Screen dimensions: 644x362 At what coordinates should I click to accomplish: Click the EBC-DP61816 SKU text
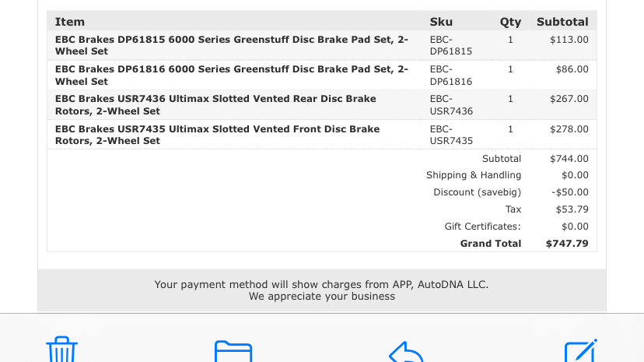click(x=451, y=76)
